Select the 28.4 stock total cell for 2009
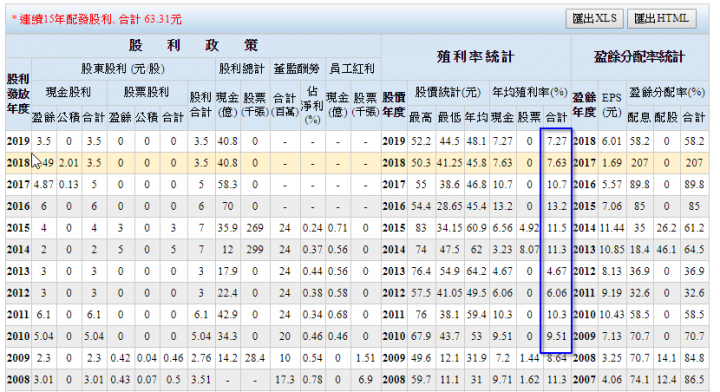720x392 pixels. pyautogui.click(x=255, y=358)
